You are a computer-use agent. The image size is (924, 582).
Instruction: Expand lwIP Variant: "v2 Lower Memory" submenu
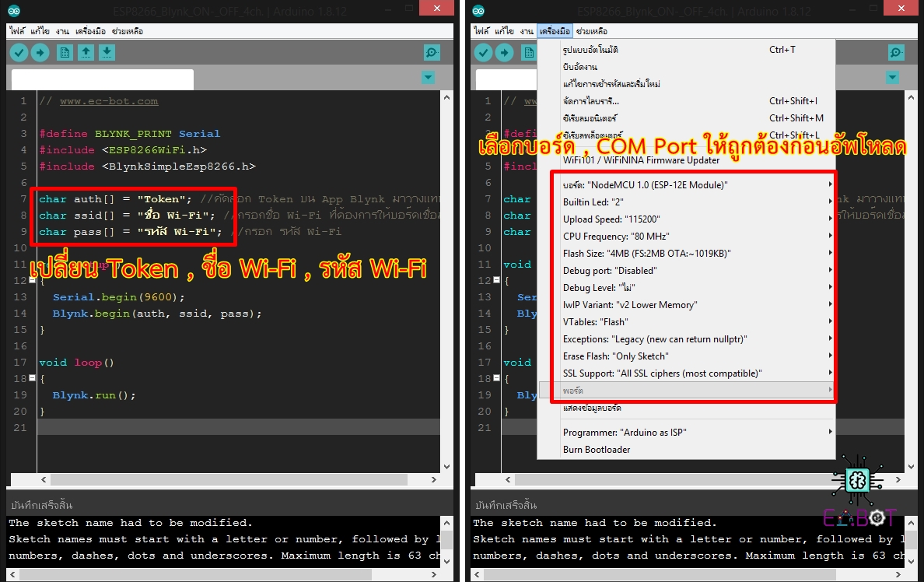tap(687, 304)
